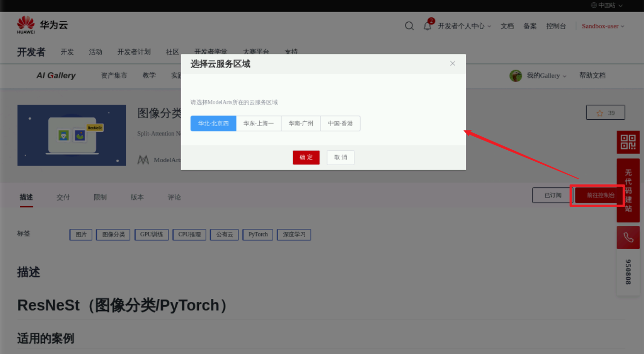The width and height of the screenshot is (644, 354).
Task: Click the ResNeSt asset thumbnail image
Action: point(71,135)
